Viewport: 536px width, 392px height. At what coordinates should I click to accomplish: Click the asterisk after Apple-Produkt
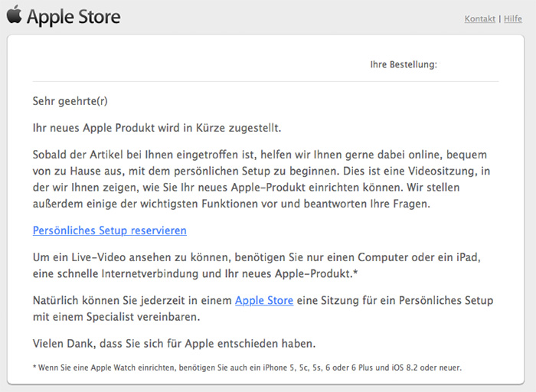coord(355,272)
